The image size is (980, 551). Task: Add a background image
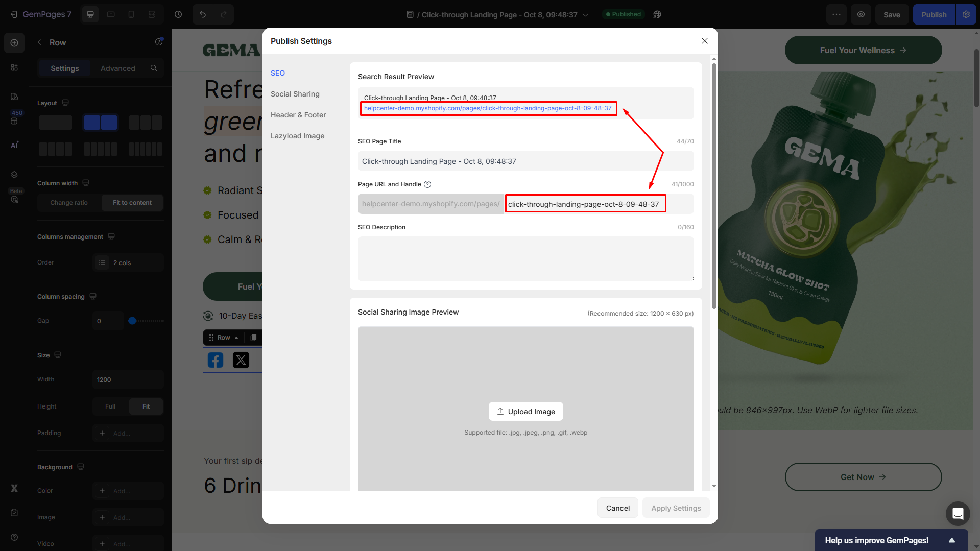click(x=128, y=517)
